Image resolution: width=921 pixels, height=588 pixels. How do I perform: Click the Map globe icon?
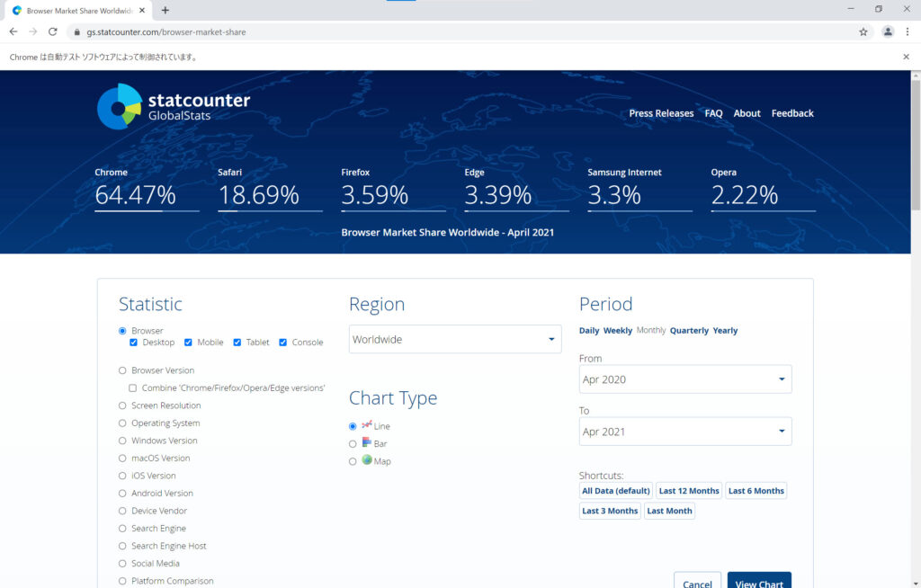(x=367, y=459)
